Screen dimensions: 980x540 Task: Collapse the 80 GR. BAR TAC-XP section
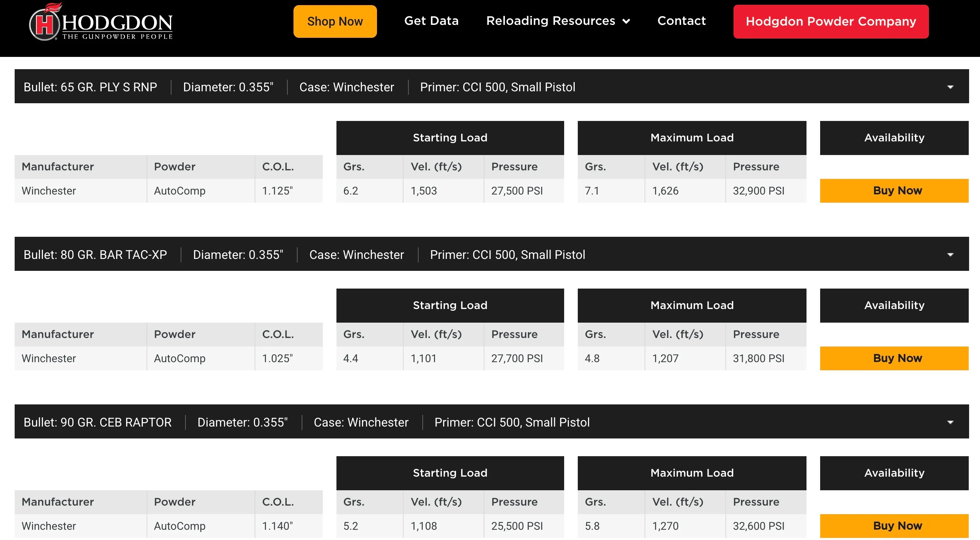[x=950, y=255]
